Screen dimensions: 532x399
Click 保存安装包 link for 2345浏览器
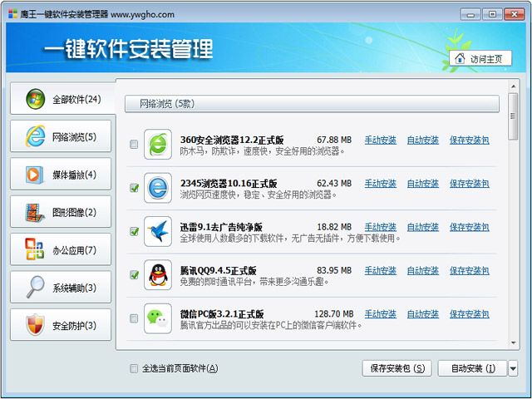tap(469, 184)
